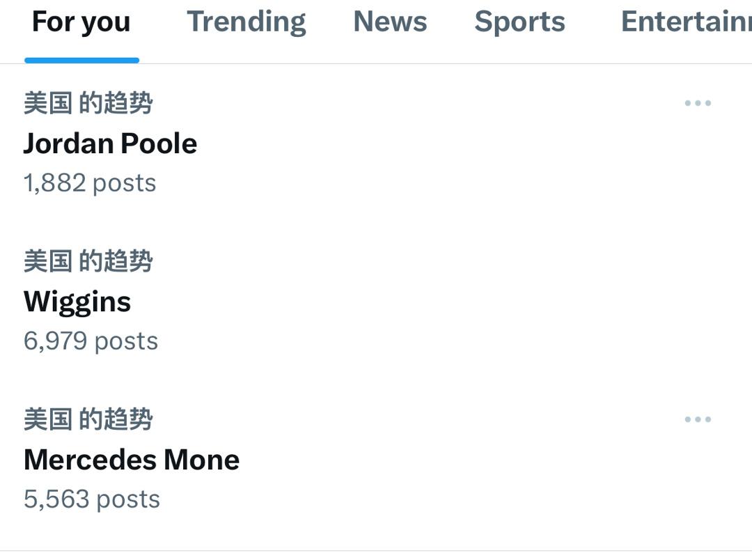Open more options for Jordan Poole trend
Screen dimensions: 752x560
pos(697,103)
